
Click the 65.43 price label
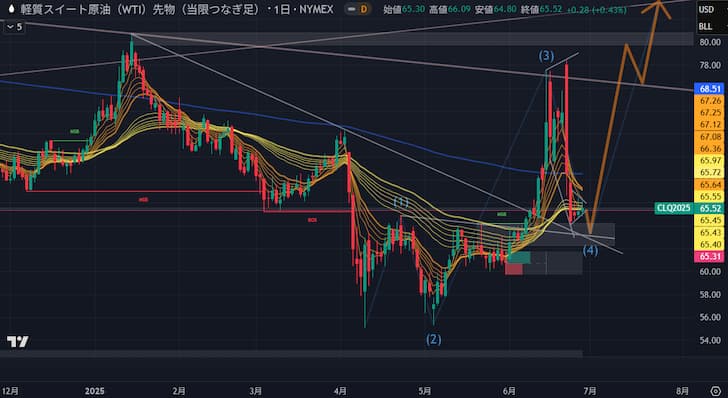click(x=710, y=232)
